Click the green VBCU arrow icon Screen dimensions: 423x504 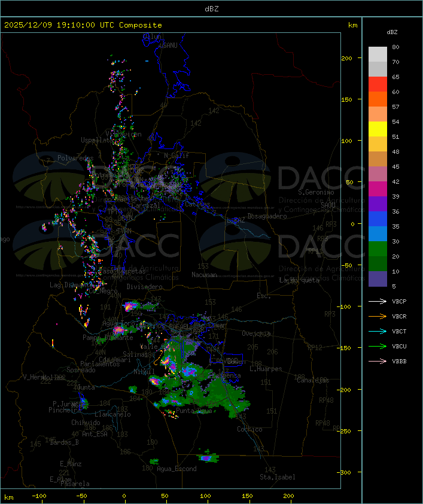point(378,346)
